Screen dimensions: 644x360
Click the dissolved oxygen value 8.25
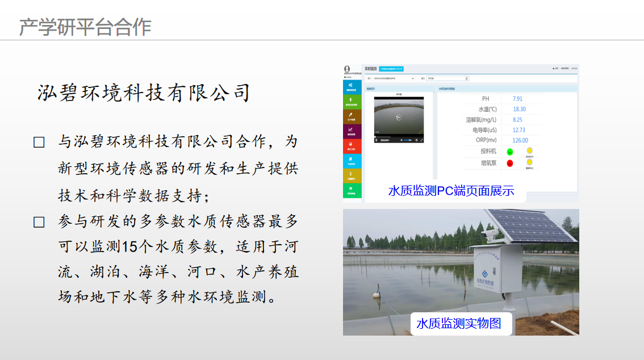click(x=517, y=120)
